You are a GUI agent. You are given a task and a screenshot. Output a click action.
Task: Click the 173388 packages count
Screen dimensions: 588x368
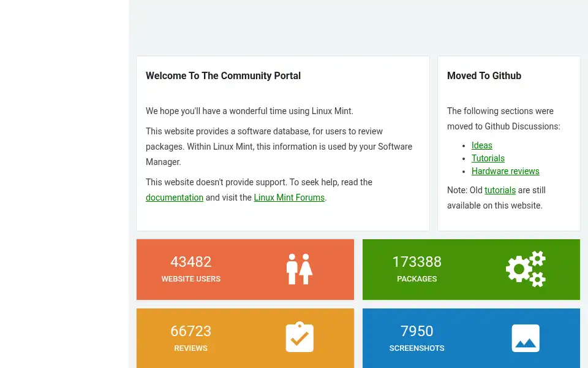[417, 262]
